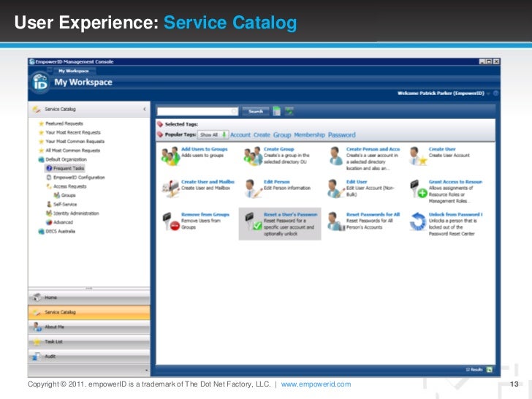The width and height of the screenshot is (532, 399).
Task: Click the 12 Results status text
Action: (474, 370)
